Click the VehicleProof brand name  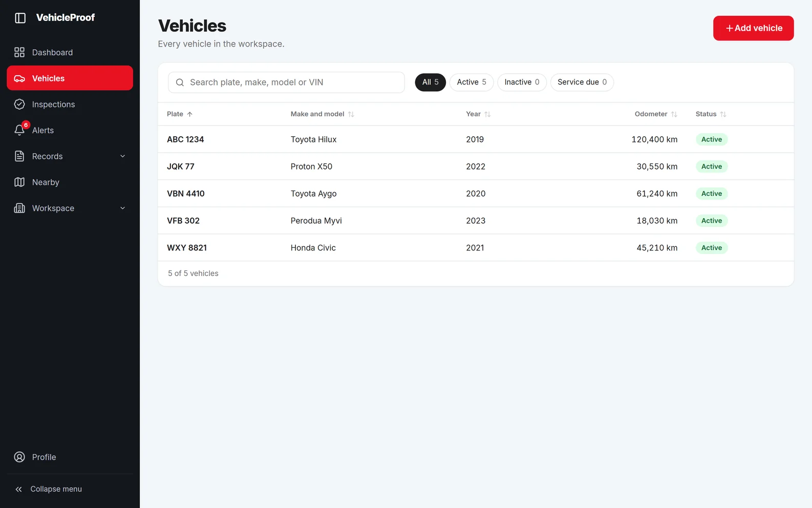click(x=66, y=18)
